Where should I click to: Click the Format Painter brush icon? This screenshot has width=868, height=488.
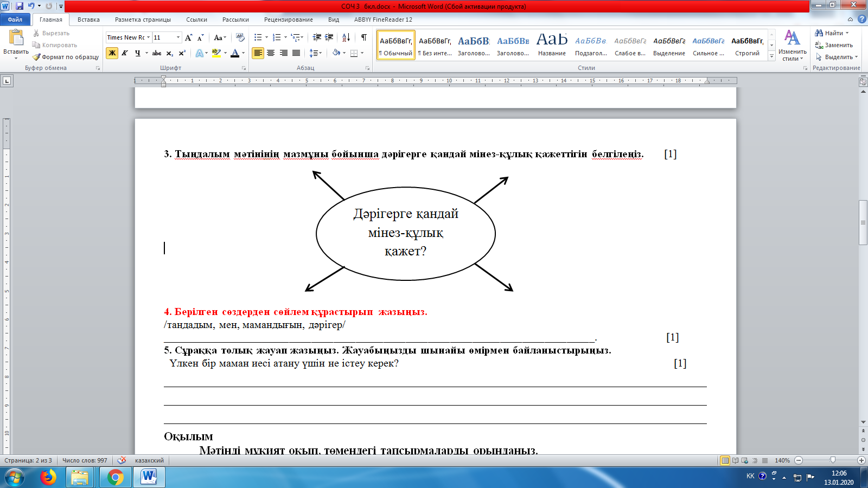[x=36, y=57]
